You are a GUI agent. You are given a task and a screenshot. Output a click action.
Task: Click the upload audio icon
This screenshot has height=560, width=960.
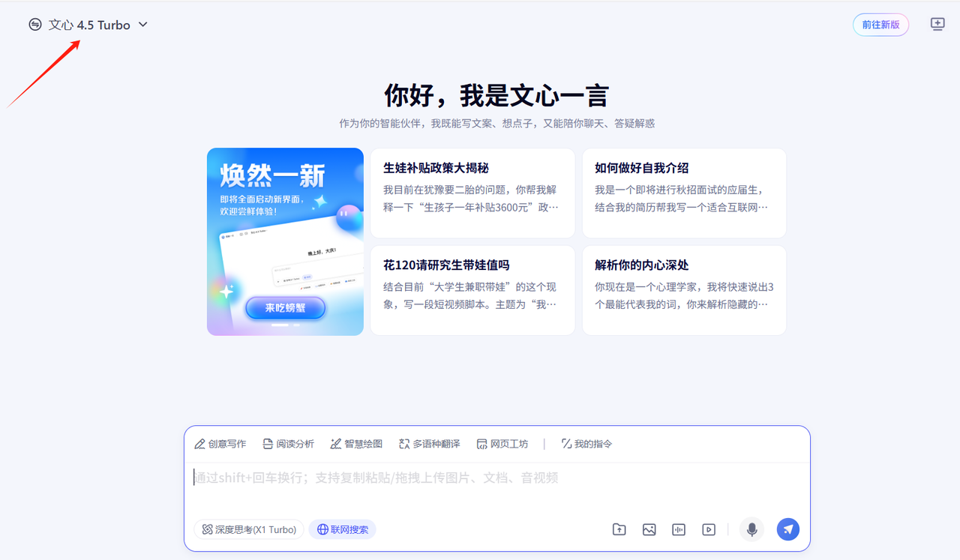(x=679, y=529)
